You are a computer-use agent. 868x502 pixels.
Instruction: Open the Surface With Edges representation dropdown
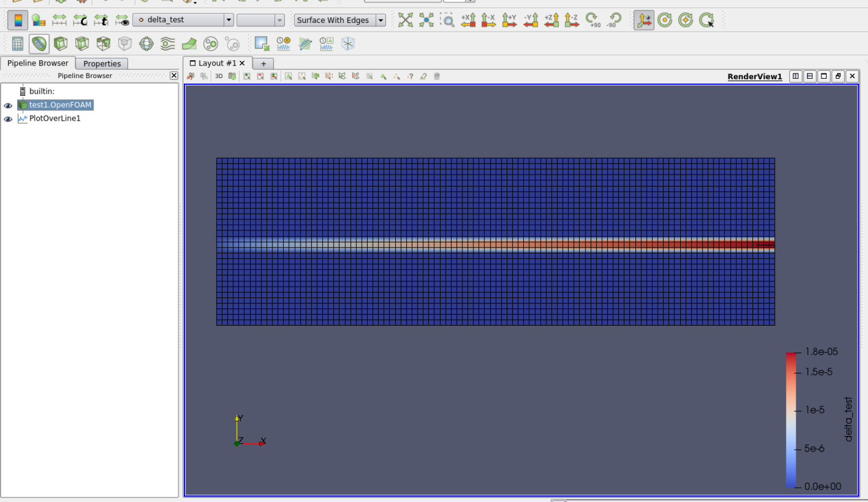coord(340,20)
